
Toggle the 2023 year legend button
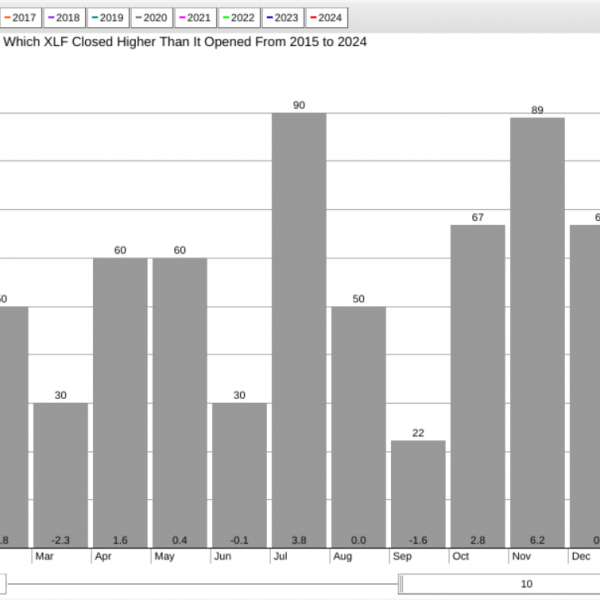[283, 18]
